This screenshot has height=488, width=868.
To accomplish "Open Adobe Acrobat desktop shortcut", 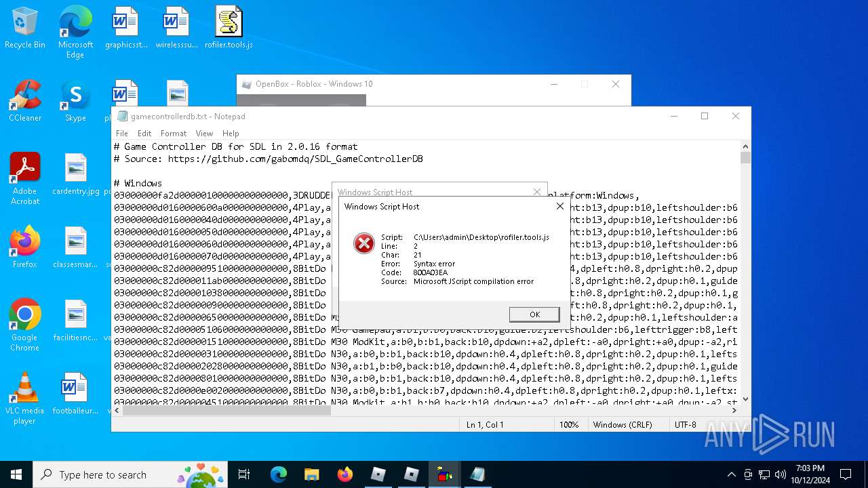I will [25, 179].
